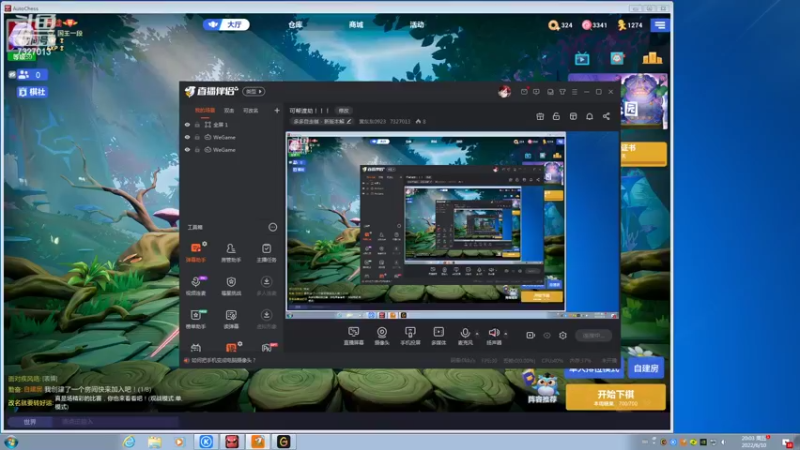Image resolution: width=800 pixels, height=450 pixels.
Task: Open the screen reader tool
Action: (231, 319)
